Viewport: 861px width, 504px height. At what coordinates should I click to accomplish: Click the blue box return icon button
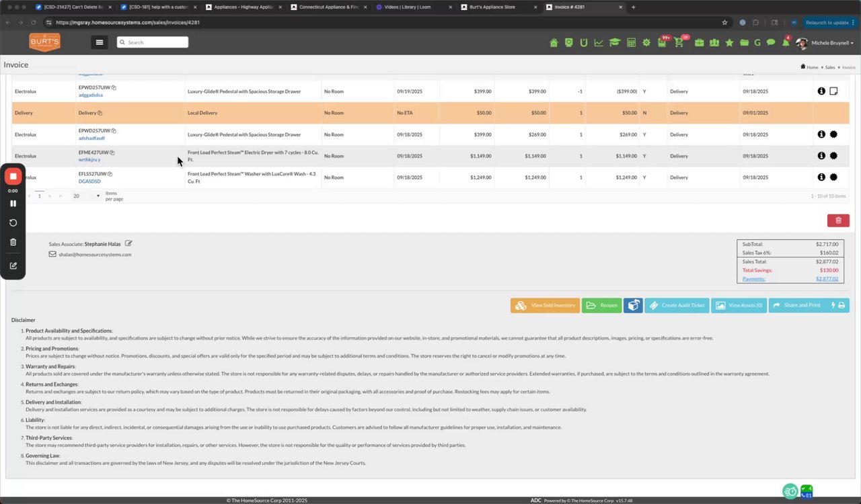633,305
